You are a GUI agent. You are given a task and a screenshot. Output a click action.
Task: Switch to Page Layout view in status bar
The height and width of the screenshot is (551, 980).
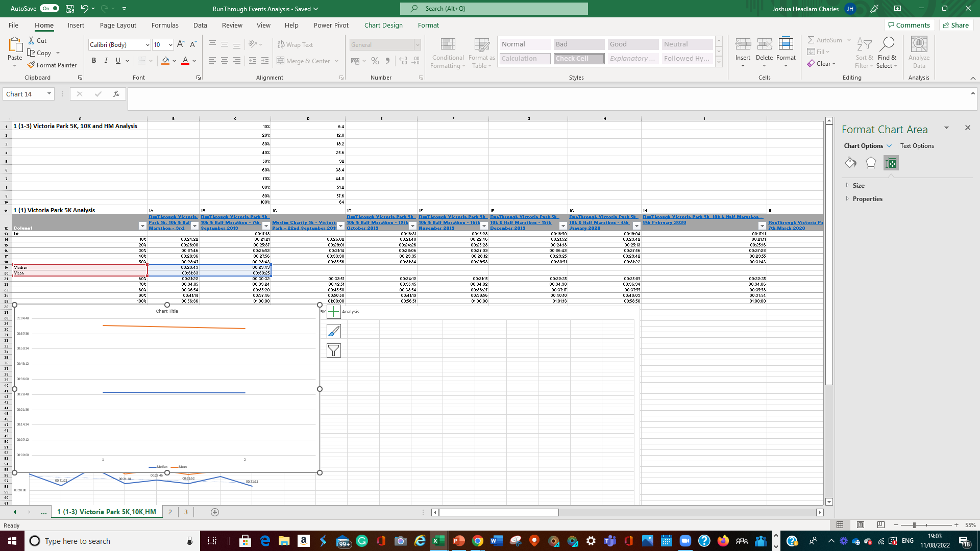point(861,525)
